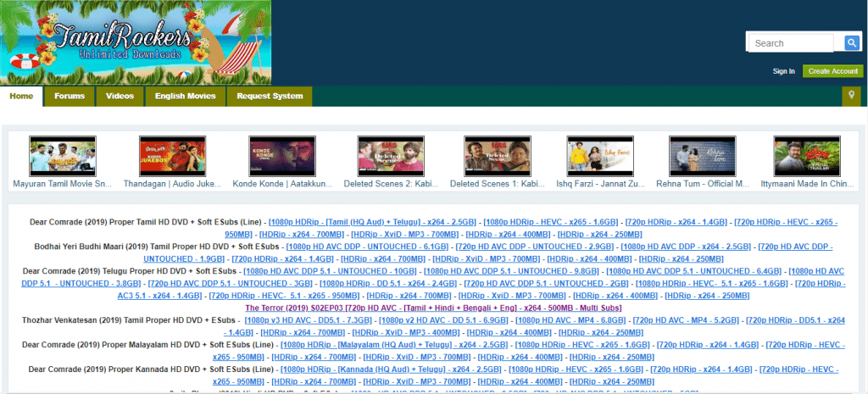868x394 pixels.
Task: Open the Rehna Tum Official thumbnail
Action: pyautogui.click(x=703, y=156)
